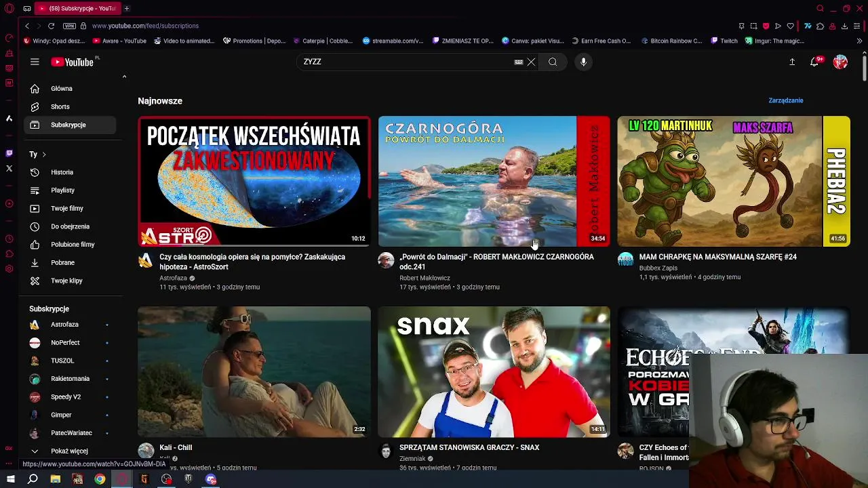Play the Czarnogóra Powrót do Dalmacji thumbnail
868x488 pixels.
[494, 181]
